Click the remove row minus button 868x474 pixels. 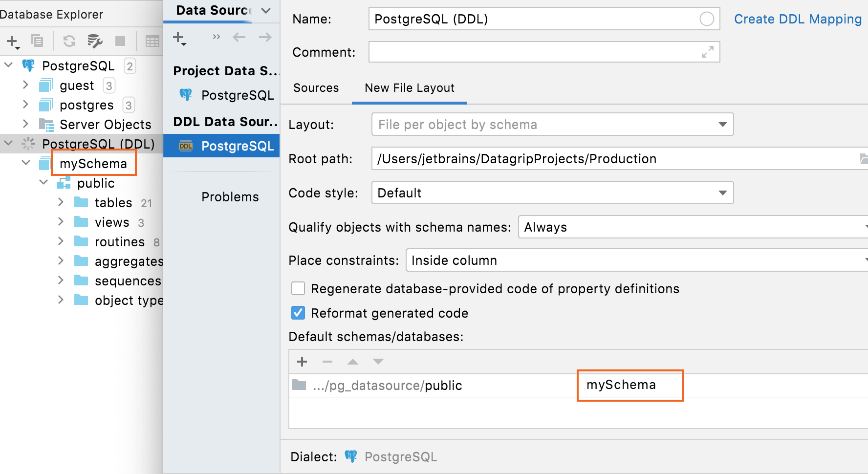pos(327,362)
